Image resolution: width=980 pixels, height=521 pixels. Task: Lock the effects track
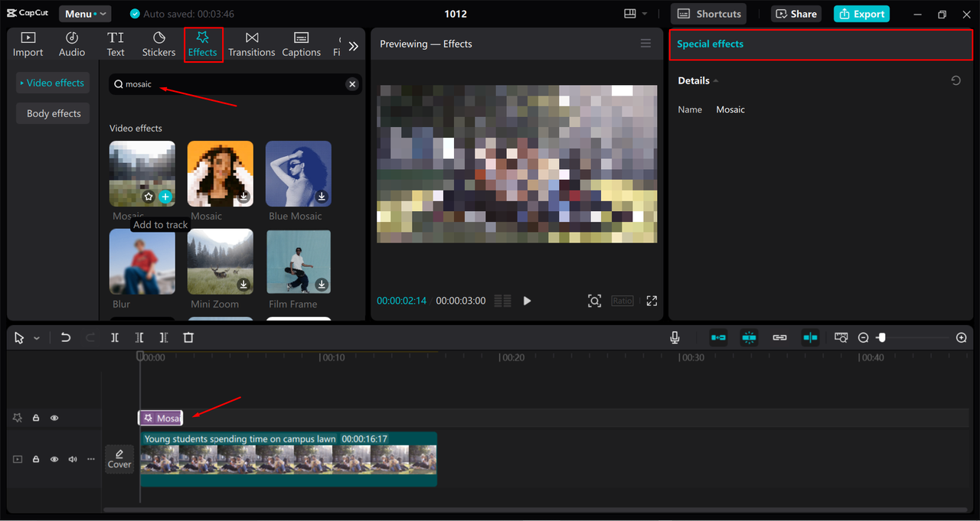tap(36, 418)
